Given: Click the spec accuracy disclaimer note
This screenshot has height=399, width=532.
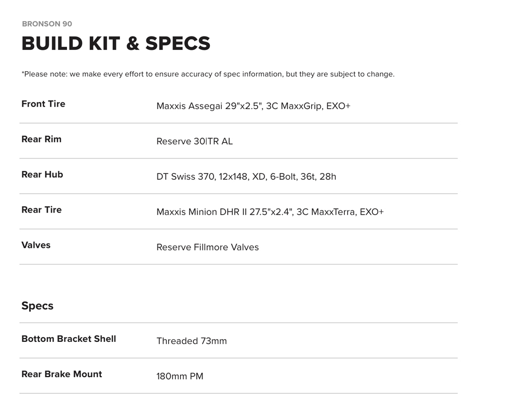Looking at the screenshot, I should tap(208, 74).
